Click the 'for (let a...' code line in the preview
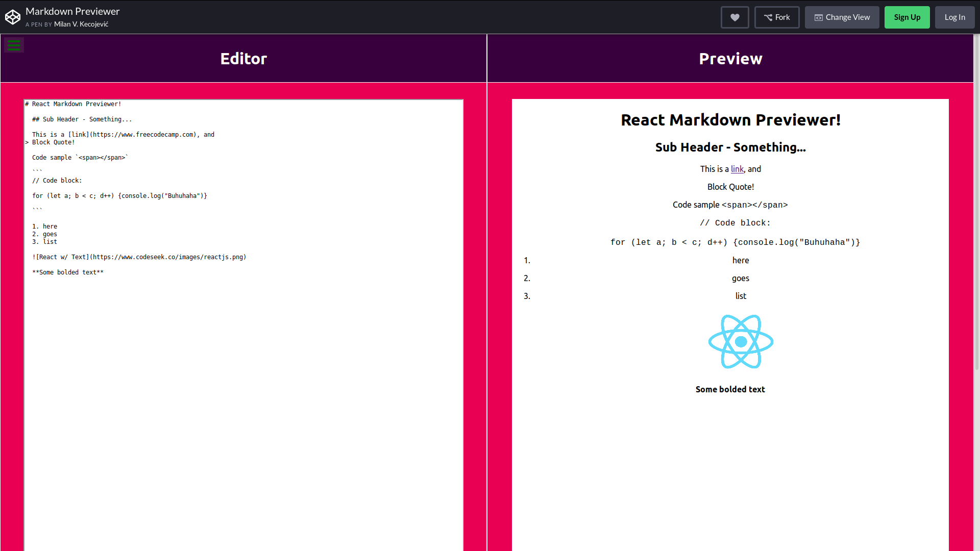 735,242
